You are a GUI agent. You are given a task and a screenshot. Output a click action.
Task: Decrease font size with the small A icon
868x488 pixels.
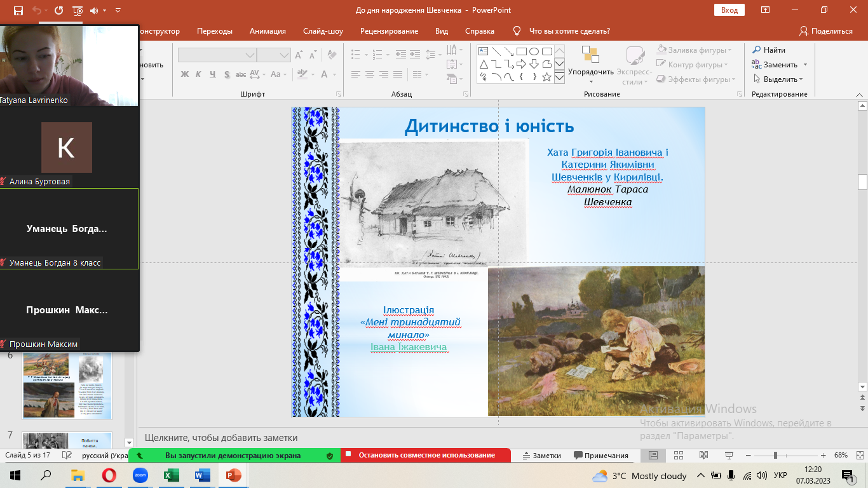[x=314, y=56]
